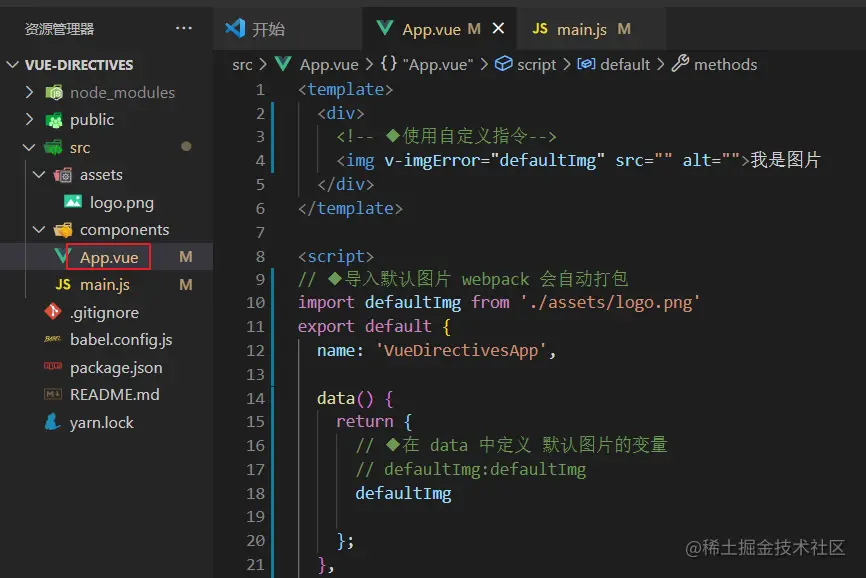Viewport: 866px width, 578px height.
Task: Select App.vue in the explorer tree
Action: [109, 257]
